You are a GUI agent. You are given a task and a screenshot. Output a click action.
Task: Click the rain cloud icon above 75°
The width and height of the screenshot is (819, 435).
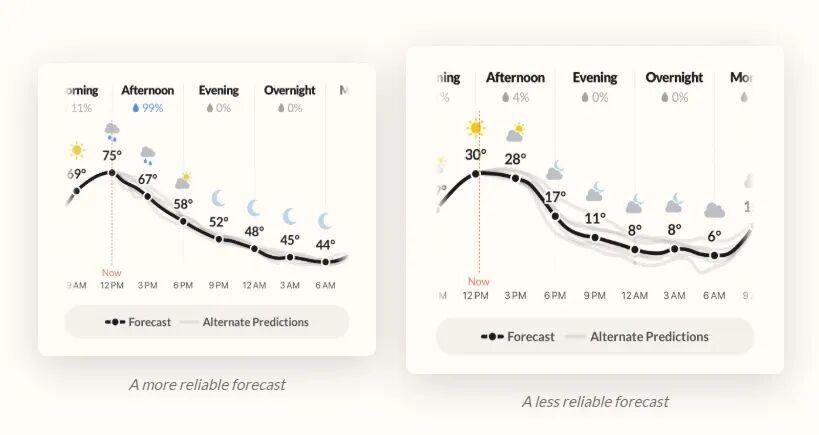[x=112, y=132]
